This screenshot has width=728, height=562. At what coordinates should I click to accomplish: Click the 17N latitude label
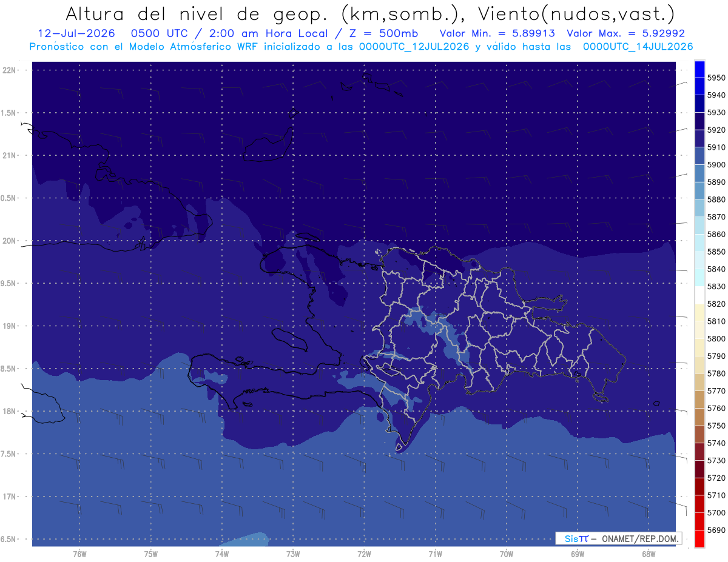tap(10, 497)
